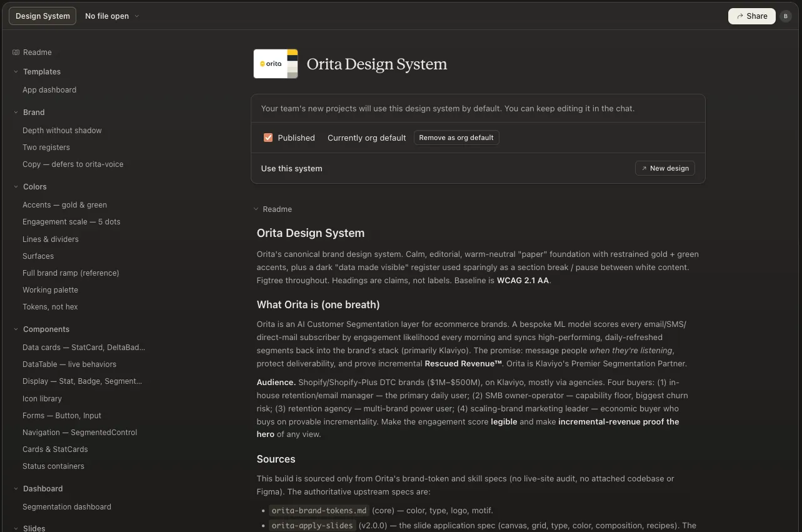Select Depth without shadow item
This screenshot has width=802, height=532.
click(62, 131)
